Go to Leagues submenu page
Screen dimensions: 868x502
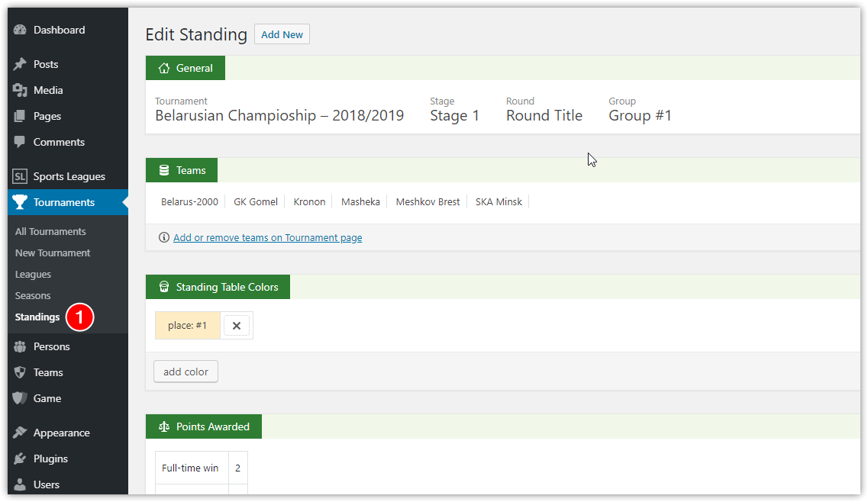tap(34, 275)
